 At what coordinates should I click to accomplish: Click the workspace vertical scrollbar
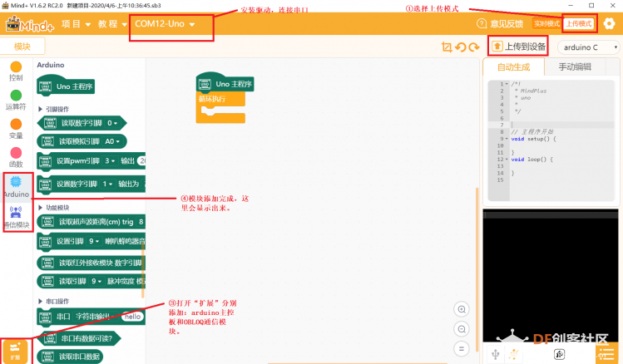477,270
